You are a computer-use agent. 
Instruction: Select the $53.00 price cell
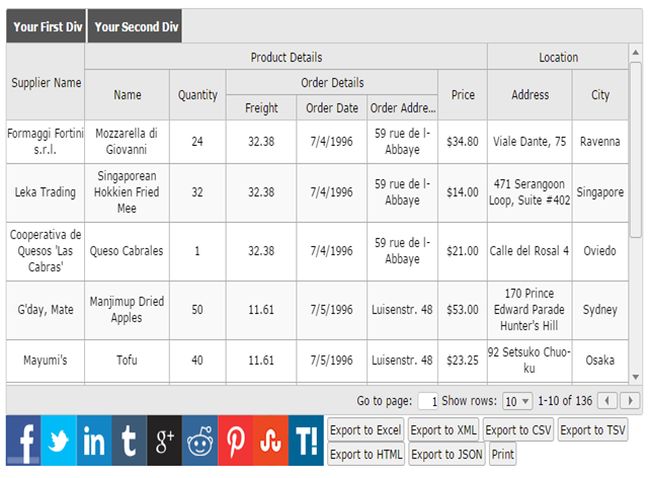coord(463,310)
